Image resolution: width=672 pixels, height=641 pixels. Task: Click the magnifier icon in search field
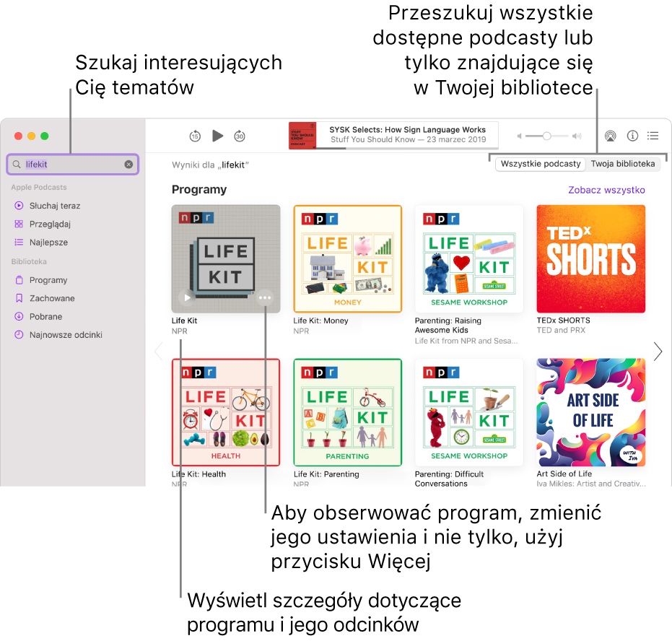(x=17, y=165)
